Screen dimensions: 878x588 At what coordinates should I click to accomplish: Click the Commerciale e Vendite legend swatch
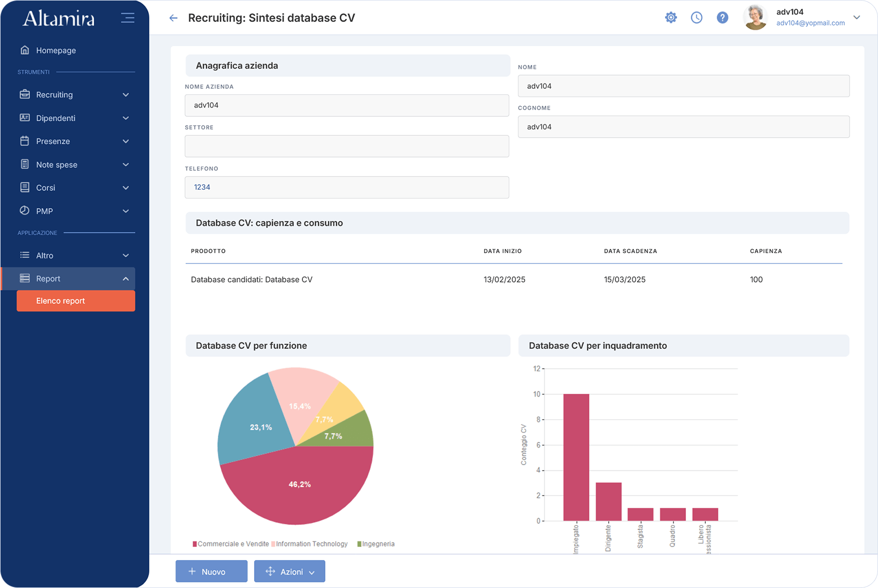pyautogui.click(x=195, y=544)
